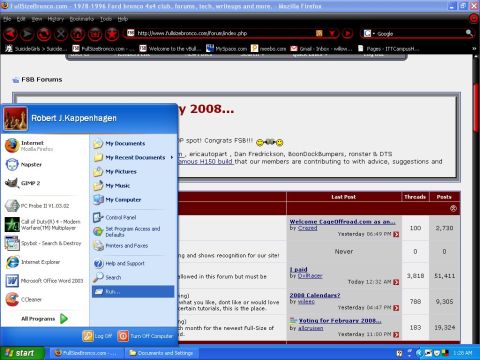The image size is (480, 360).
Task: Click the Log Off button
Action: point(97,336)
